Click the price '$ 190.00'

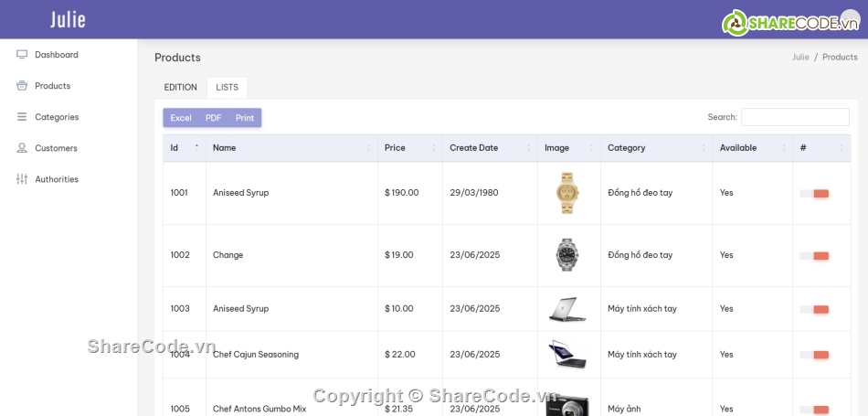402,193
